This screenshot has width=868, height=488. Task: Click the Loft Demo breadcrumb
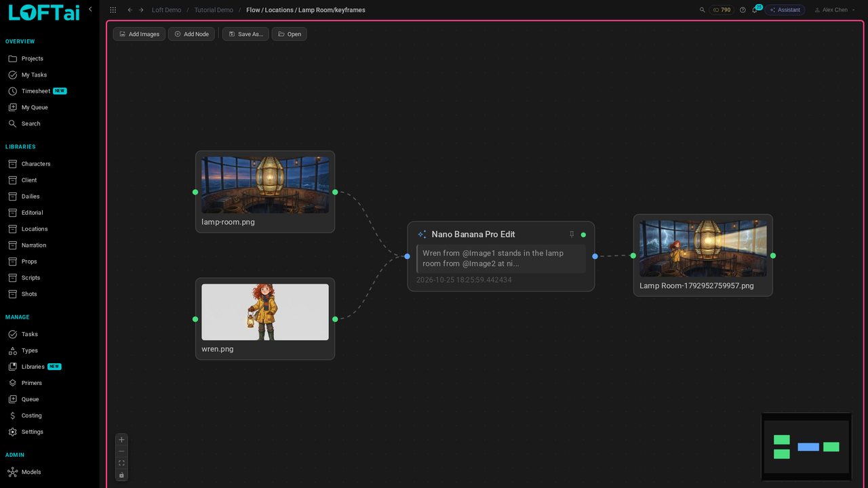(166, 10)
